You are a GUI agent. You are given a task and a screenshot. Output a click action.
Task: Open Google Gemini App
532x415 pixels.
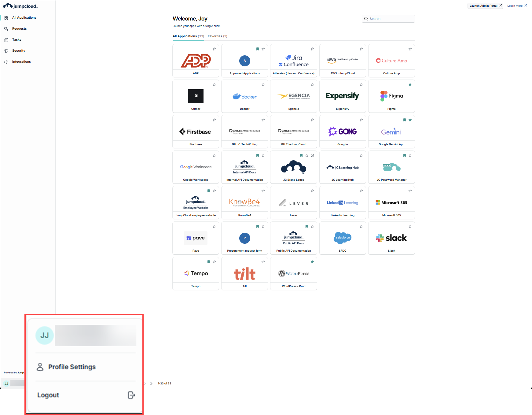coord(391,132)
